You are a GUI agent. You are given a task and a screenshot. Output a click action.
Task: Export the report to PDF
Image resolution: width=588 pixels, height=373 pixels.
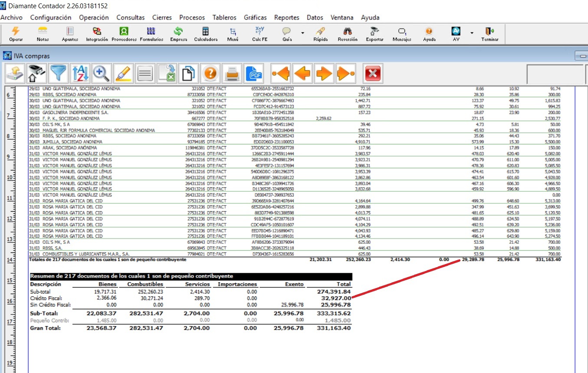point(254,74)
